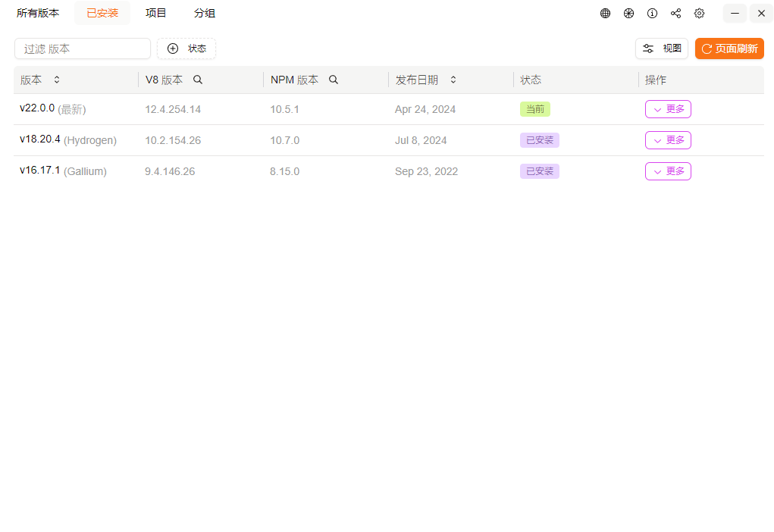Go to the 分组 tab
This screenshot has height=532, width=774.
205,14
